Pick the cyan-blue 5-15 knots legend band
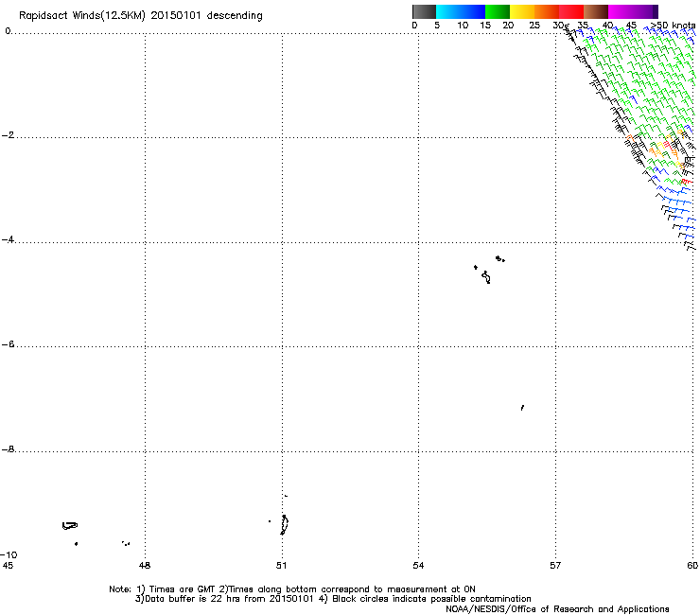The width and height of the screenshot is (700, 615). (x=461, y=11)
